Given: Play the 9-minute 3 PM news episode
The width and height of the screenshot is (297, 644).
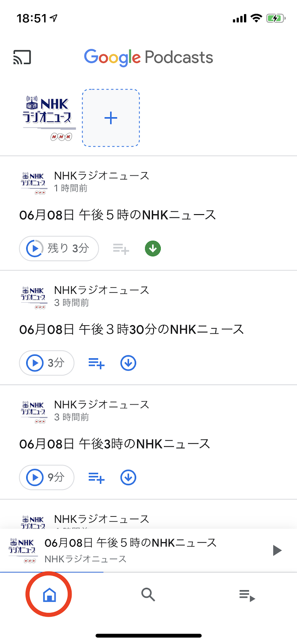Looking at the screenshot, I should click(x=47, y=477).
